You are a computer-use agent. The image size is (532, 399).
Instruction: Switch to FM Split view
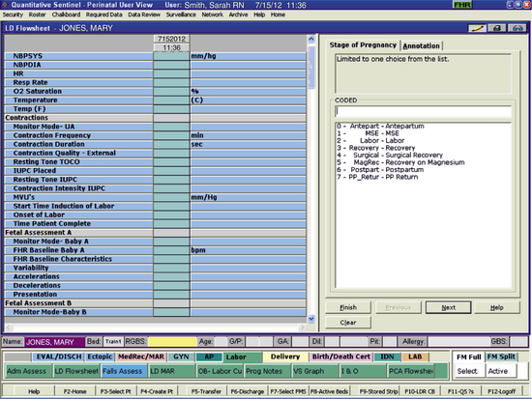(x=501, y=356)
